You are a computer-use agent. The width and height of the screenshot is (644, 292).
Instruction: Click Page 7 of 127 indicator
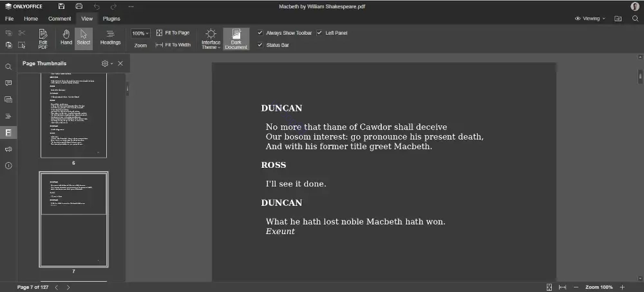coord(33,287)
